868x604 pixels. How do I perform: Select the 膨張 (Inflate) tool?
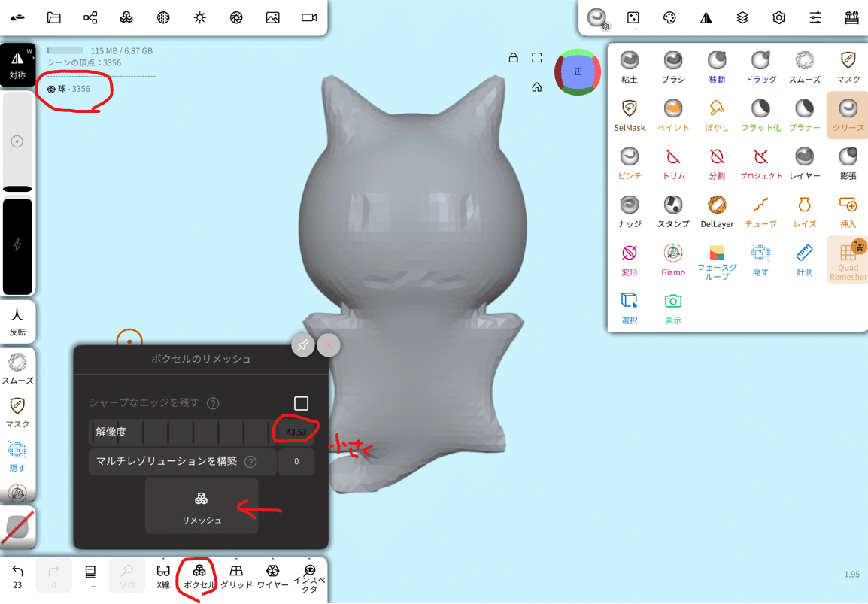click(848, 164)
